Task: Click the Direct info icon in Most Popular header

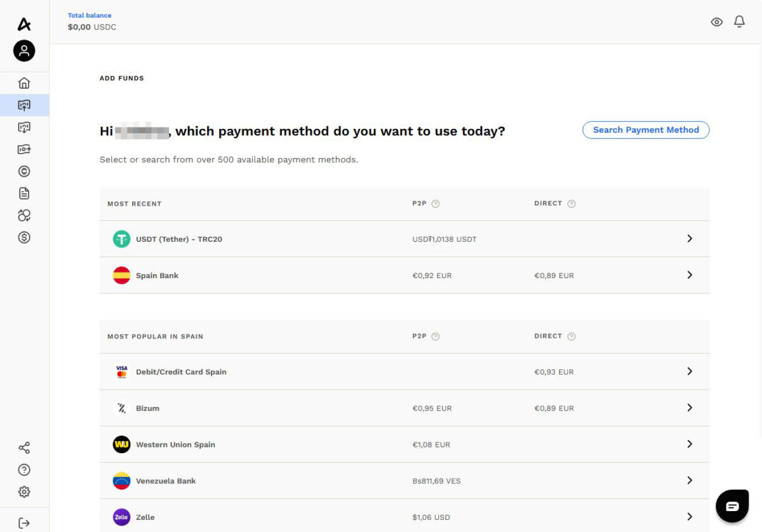Action: 571,336
